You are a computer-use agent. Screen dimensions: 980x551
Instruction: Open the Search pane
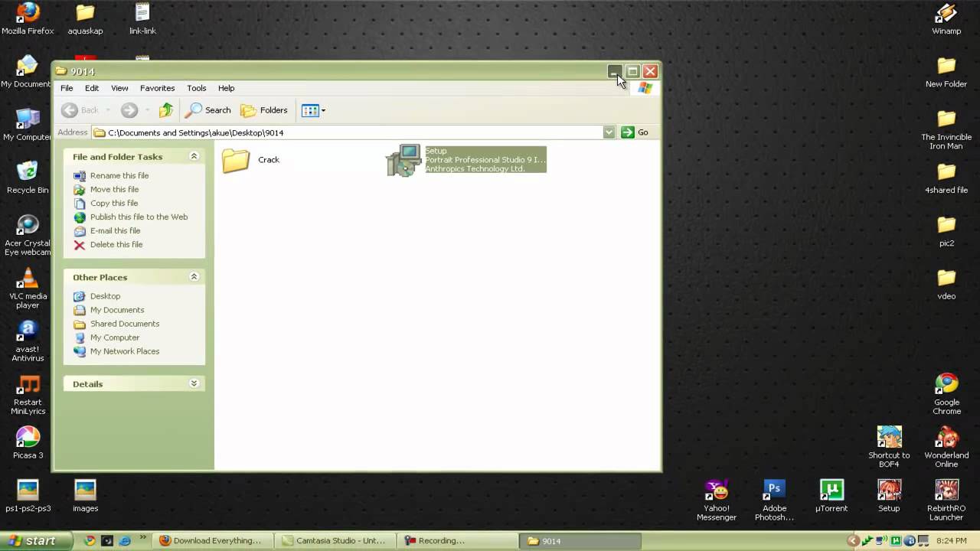(208, 110)
